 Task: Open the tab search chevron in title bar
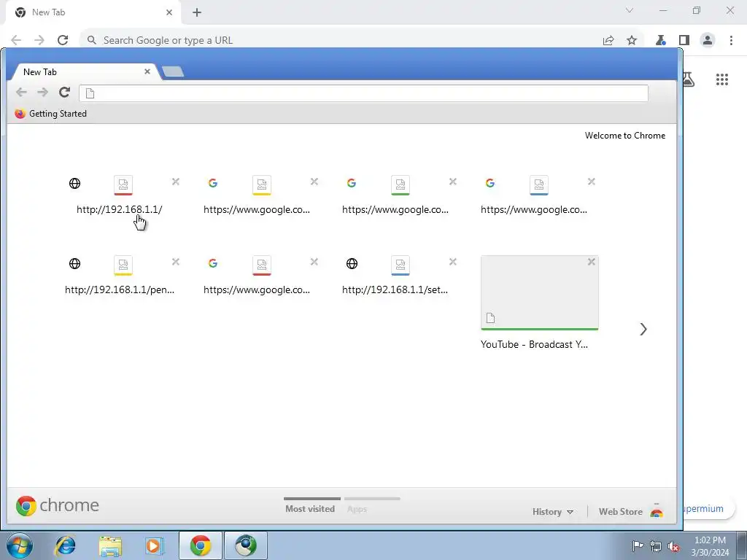tap(630, 10)
